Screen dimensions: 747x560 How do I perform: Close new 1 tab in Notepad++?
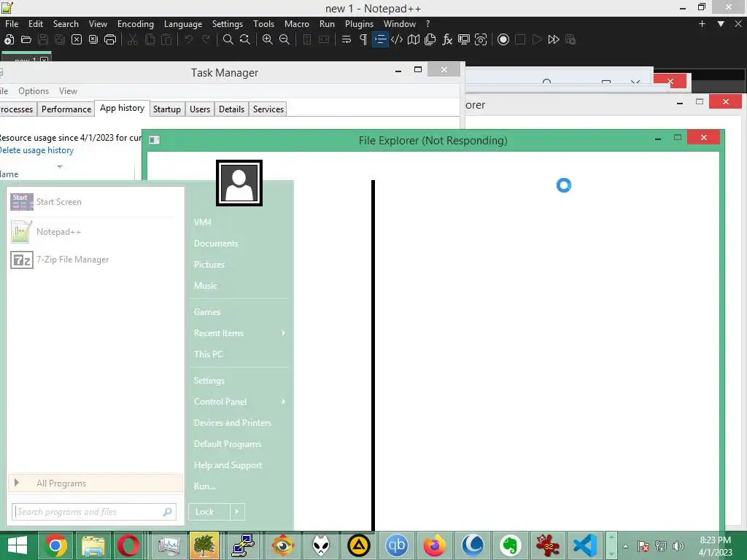[x=44, y=60]
